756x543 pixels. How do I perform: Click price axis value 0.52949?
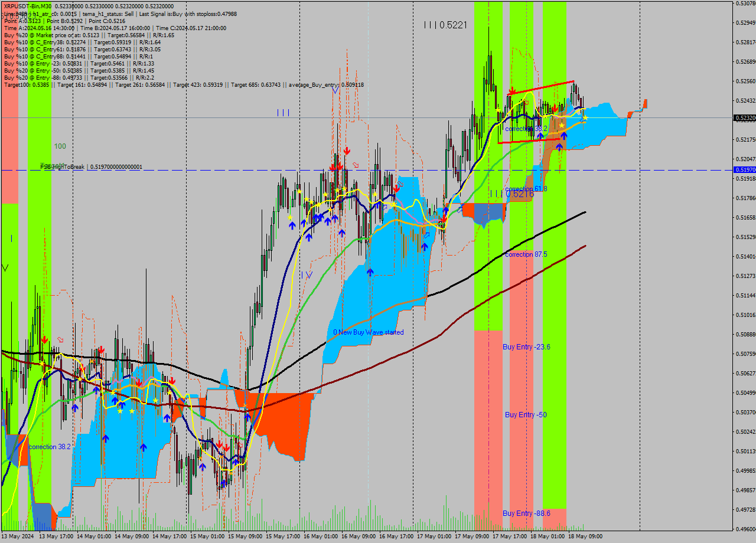tap(747, 23)
